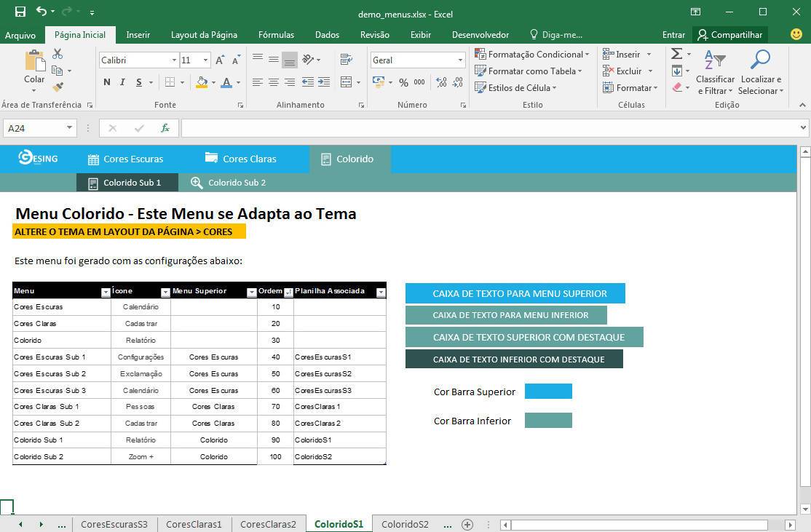Switch to the ColoridoS2 sheet tab
The height and width of the screenshot is (532, 811).
tap(405, 524)
